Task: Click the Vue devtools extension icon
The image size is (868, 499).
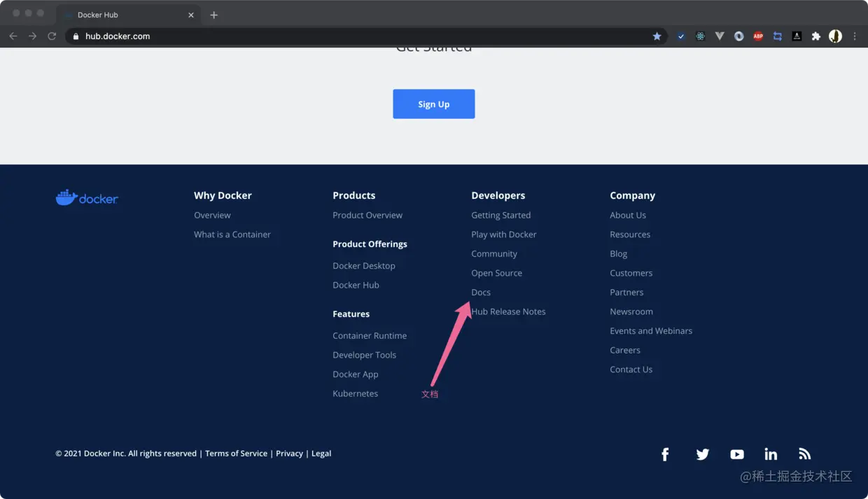Action: [x=720, y=36]
